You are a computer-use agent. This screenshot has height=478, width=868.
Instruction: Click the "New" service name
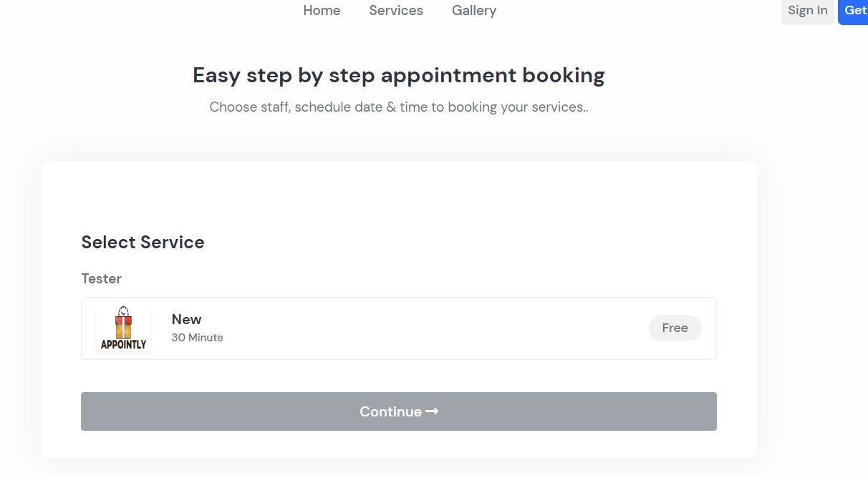click(186, 319)
